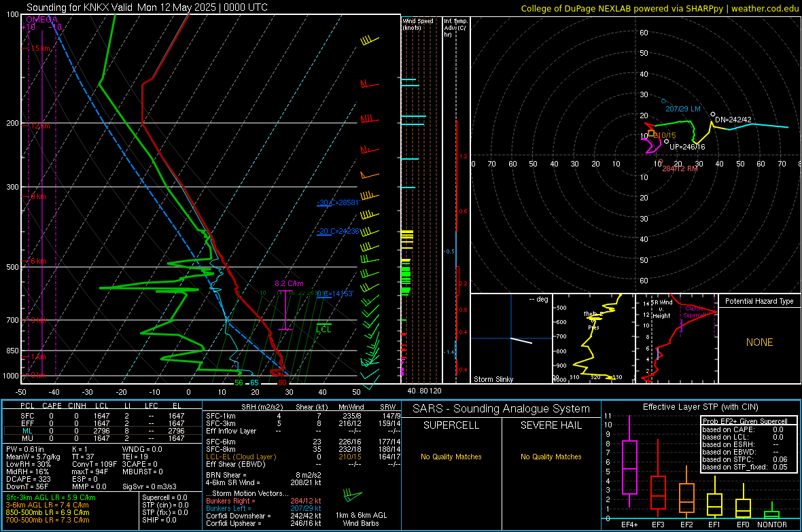Viewport: 802px width, 532px height.
Task: Click the -20 C=24236' level label
Action: tap(338, 231)
